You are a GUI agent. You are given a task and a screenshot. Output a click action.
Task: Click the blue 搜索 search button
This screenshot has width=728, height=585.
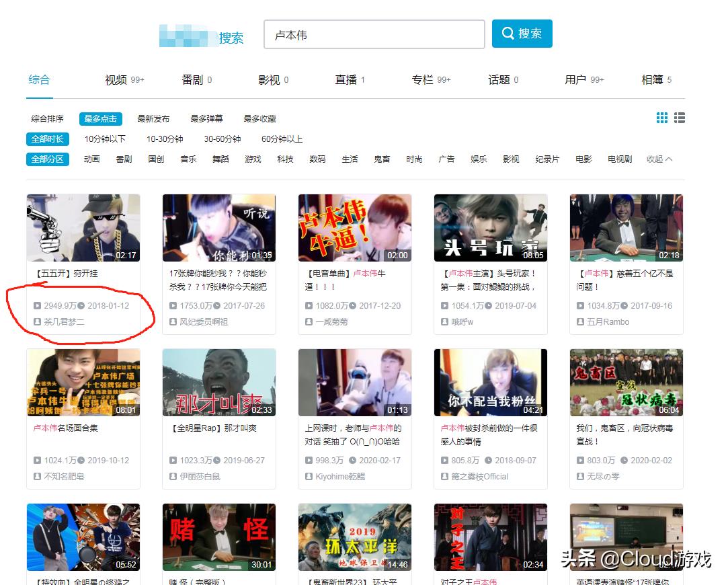(x=522, y=34)
